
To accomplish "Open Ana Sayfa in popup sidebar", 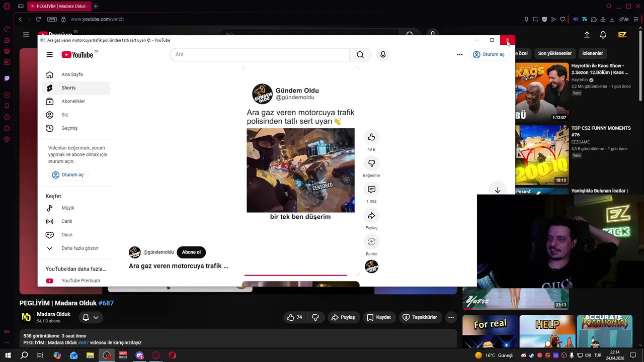I will click(x=76, y=74).
